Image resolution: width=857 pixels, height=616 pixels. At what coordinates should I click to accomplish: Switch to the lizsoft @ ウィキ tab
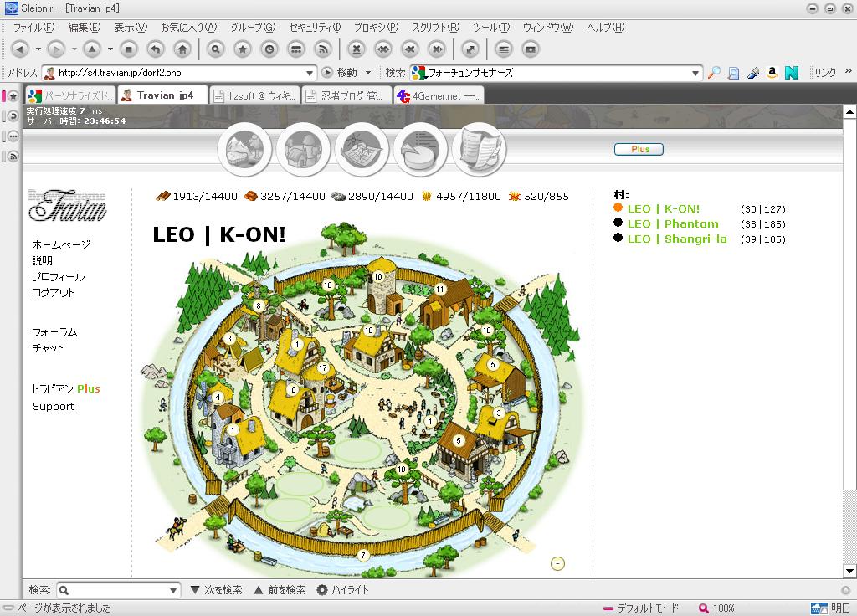pos(254,95)
